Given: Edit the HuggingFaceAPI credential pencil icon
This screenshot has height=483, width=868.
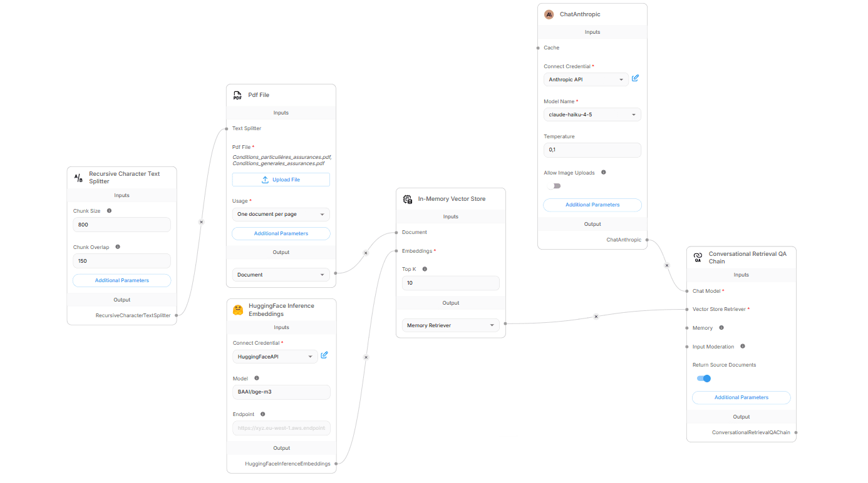Looking at the screenshot, I should pos(324,355).
